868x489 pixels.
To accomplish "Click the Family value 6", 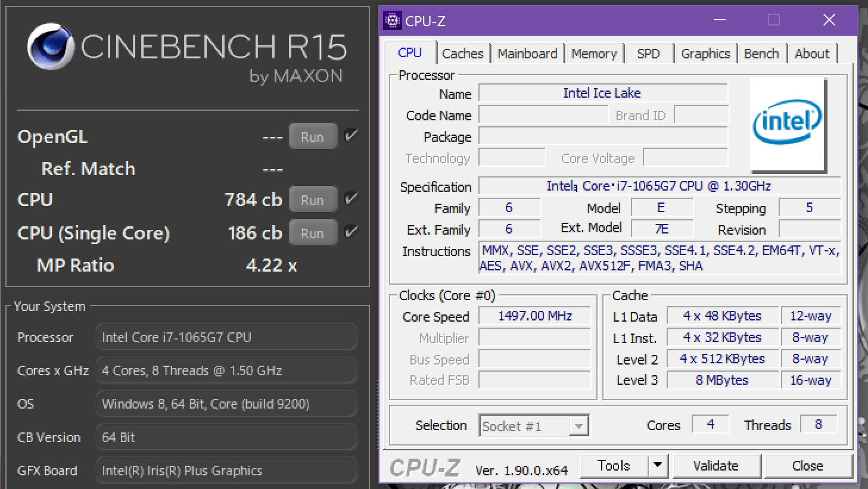I will point(509,207).
